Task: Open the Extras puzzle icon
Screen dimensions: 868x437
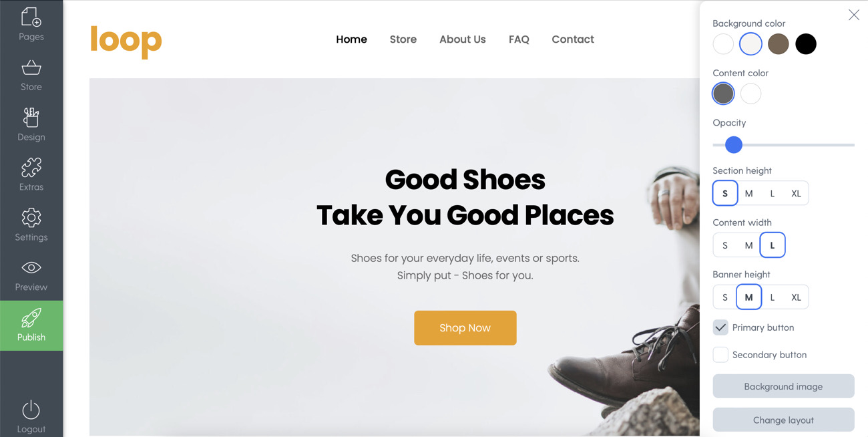Action: [31, 167]
